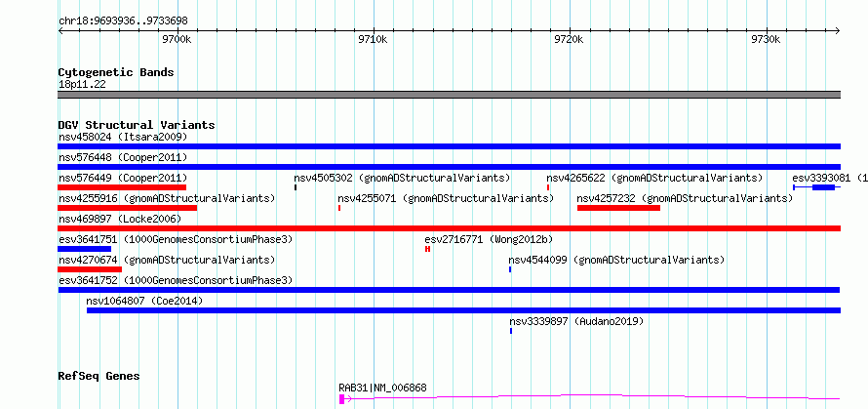This screenshot has width=868, height=409.
Task: Select the nsv4544099 gnomAD variant label
Action: (616, 260)
